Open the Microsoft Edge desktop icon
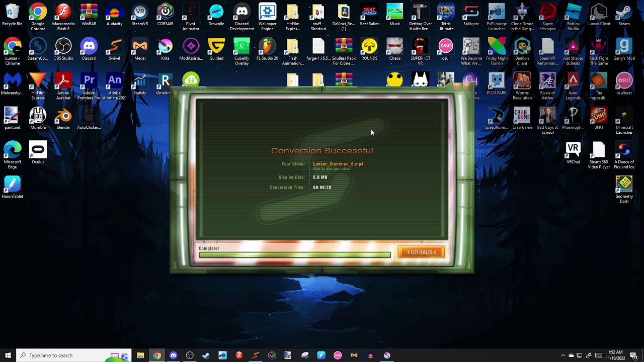The height and width of the screenshot is (362, 644). coord(12,155)
